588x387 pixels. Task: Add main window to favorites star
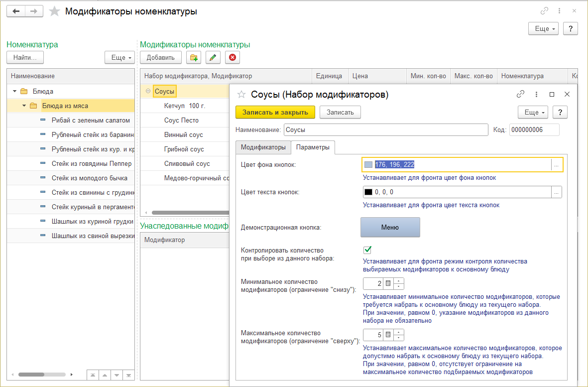point(55,11)
